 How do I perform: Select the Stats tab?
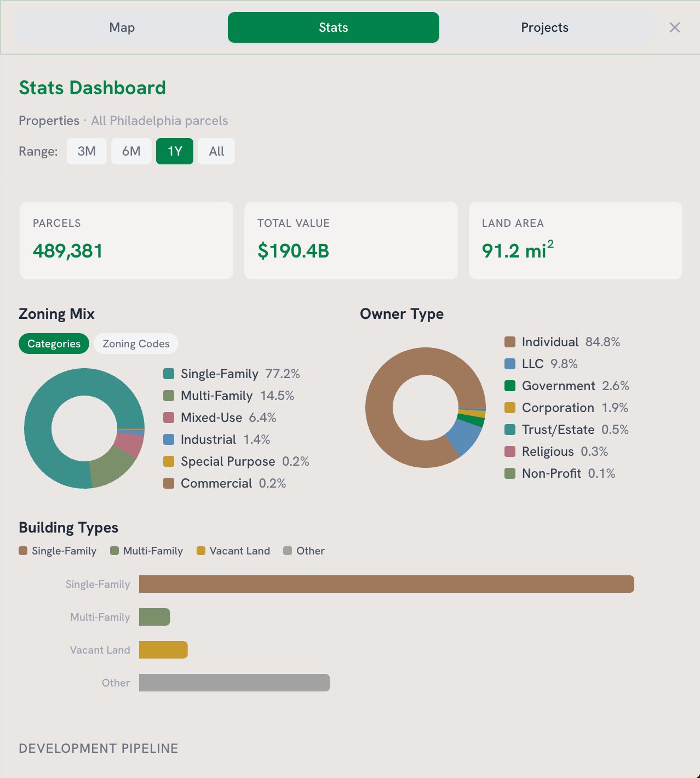[x=333, y=27]
